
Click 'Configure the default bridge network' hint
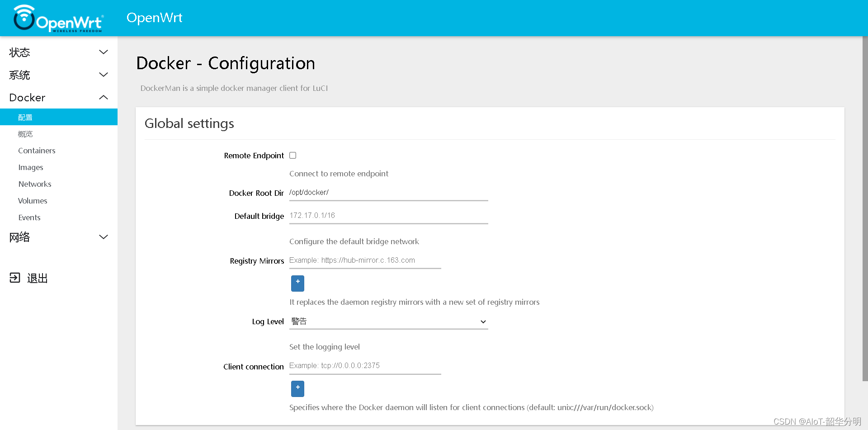click(x=354, y=241)
